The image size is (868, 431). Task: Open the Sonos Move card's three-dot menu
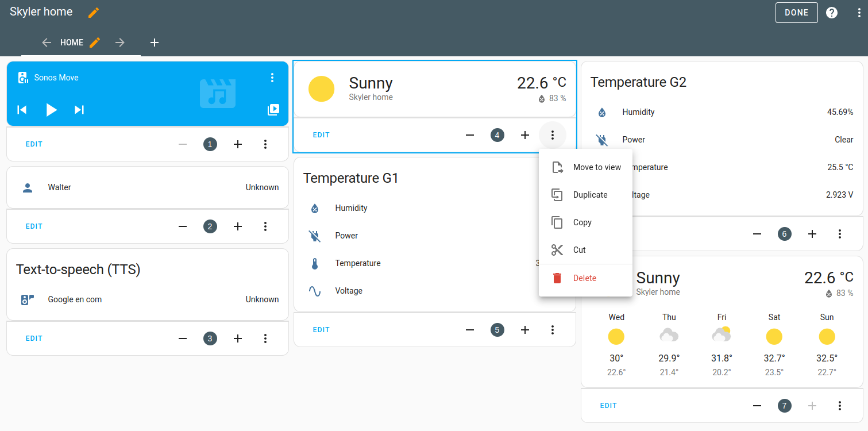[x=272, y=78]
